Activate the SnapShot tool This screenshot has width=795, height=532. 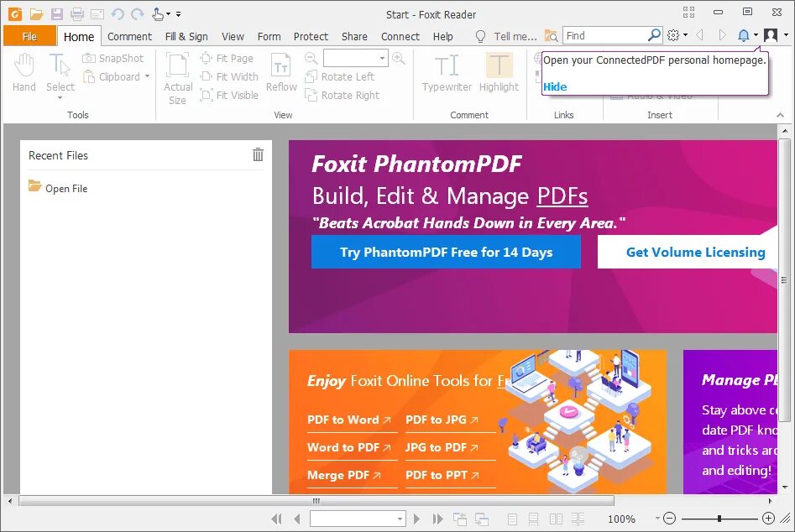[x=113, y=58]
